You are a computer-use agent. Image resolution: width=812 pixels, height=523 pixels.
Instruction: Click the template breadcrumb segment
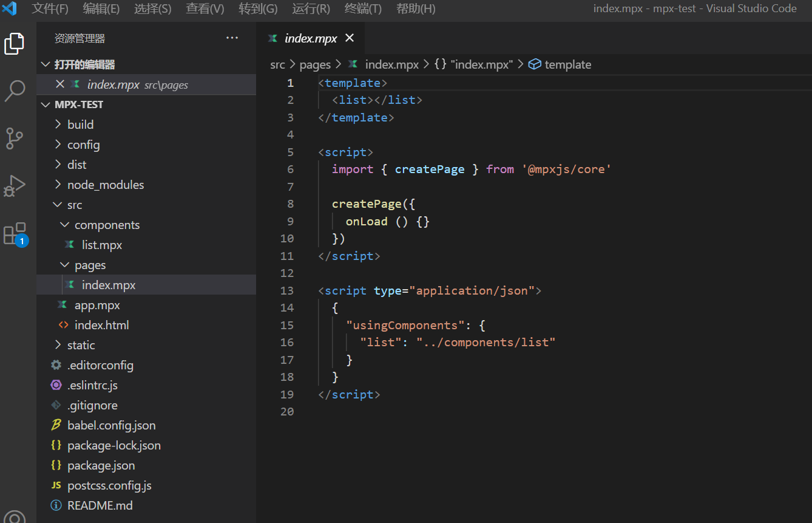coord(568,64)
